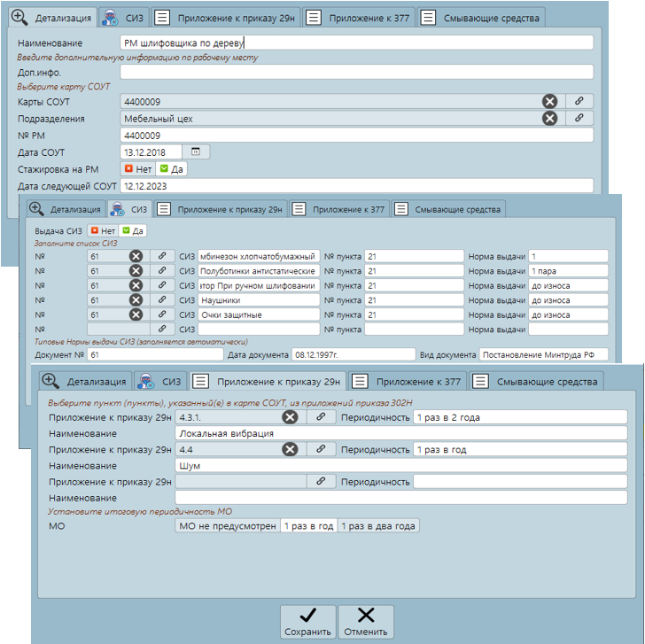Open Приложение к 377 tab in bottom window
Image resolution: width=645 pixels, height=644 pixels.
pos(408,381)
